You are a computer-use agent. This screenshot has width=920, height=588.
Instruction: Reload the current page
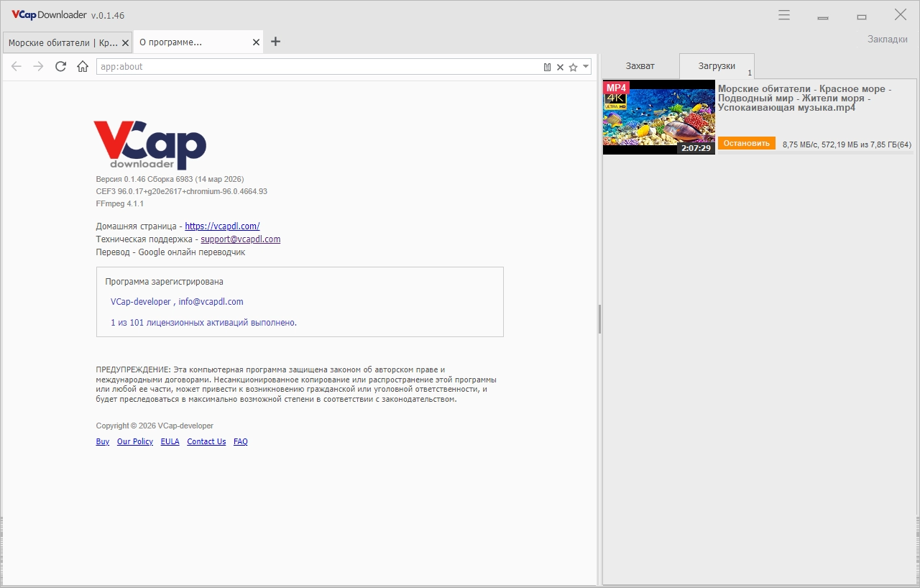[x=61, y=67]
